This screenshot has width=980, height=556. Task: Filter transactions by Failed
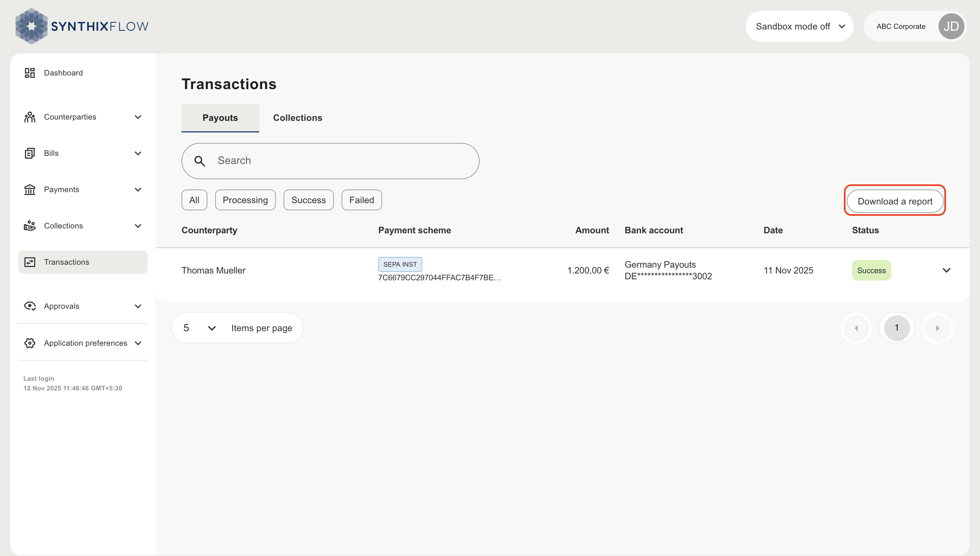point(362,200)
